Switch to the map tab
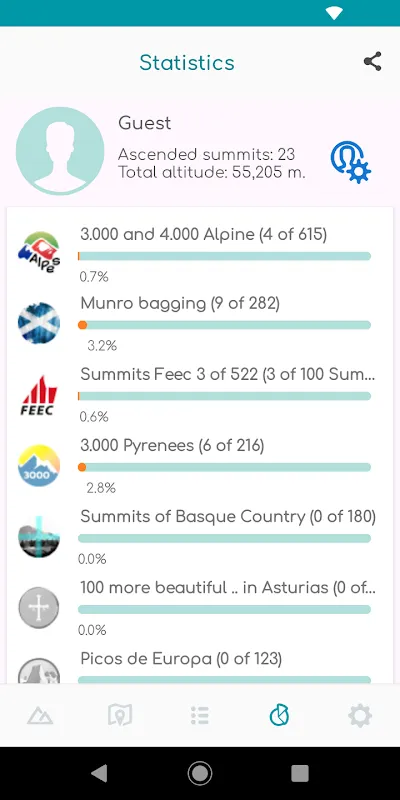The width and height of the screenshot is (400, 800). tap(120, 715)
